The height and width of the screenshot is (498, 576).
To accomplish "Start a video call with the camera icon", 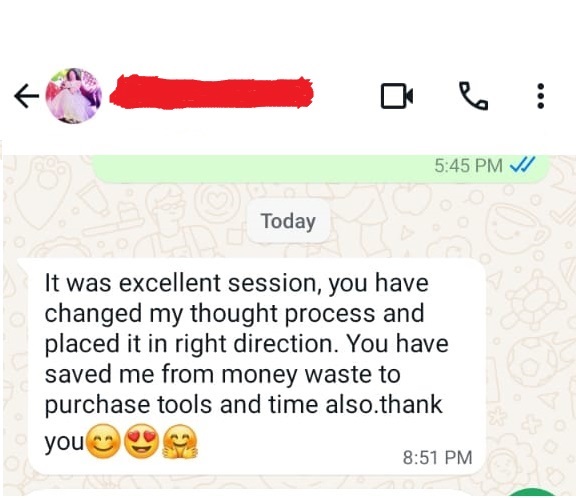I will pyautogui.click(x=397, y=96).
